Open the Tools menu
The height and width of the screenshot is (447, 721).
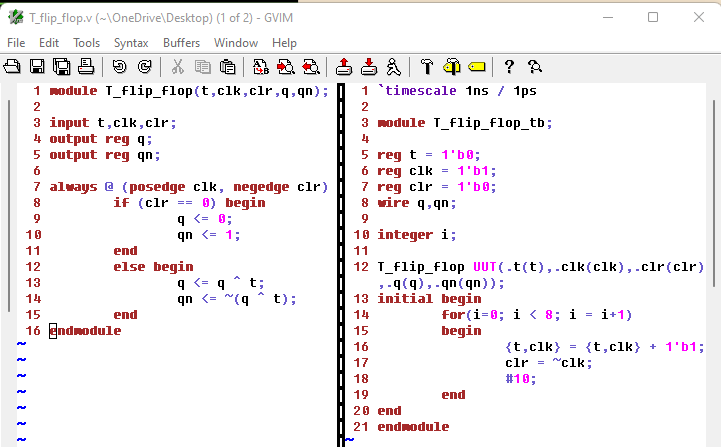(x=87, y=43)
